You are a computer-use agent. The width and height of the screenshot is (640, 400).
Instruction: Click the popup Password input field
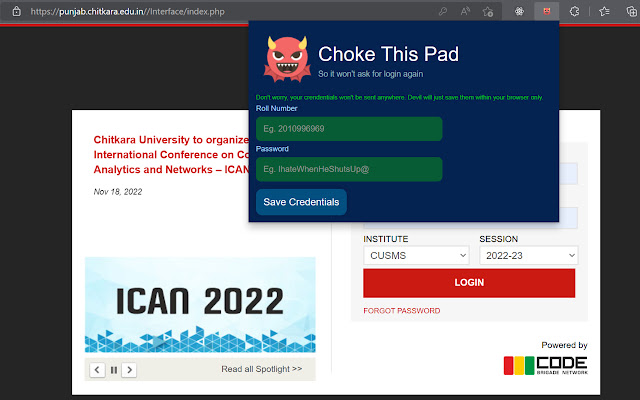(x=349, y=169)
